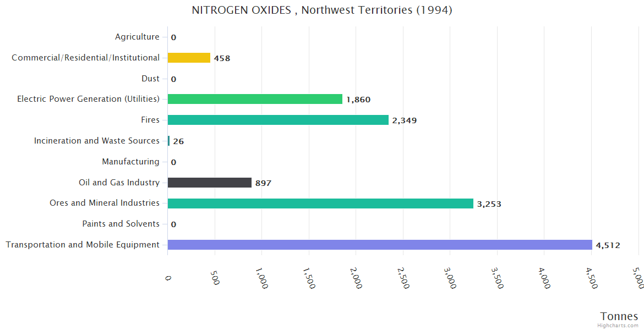
Task: Click the chart title Nitrogen Oxides
Action: tap(322, 10)
